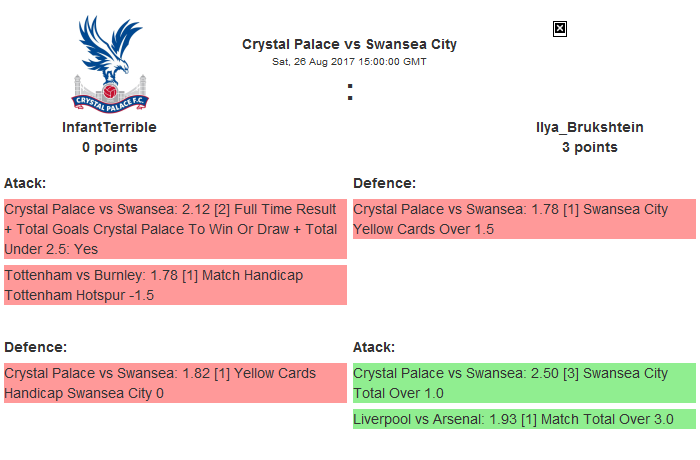The width and height of the screenshot is (700, 460).
Task: Click the 3 points score label
Action: click(589, 147)
